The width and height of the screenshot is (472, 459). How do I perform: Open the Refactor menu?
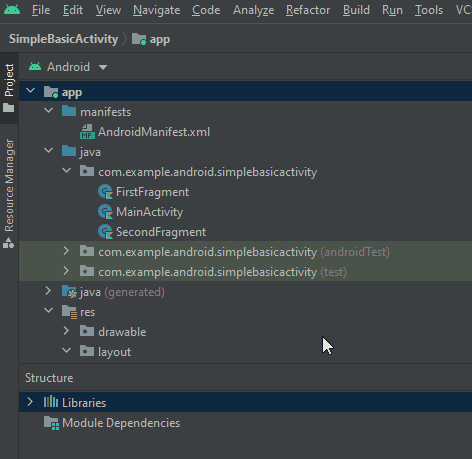tap(308, 10)
